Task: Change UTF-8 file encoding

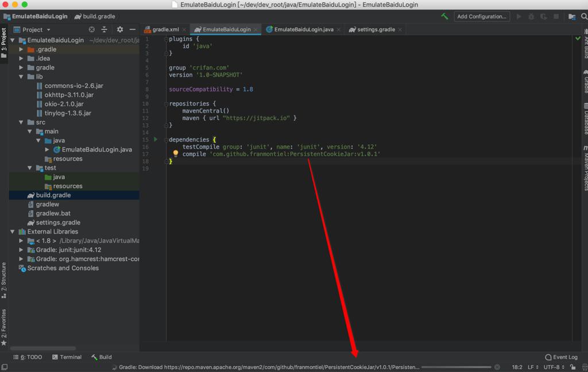Action: (554, 367)
